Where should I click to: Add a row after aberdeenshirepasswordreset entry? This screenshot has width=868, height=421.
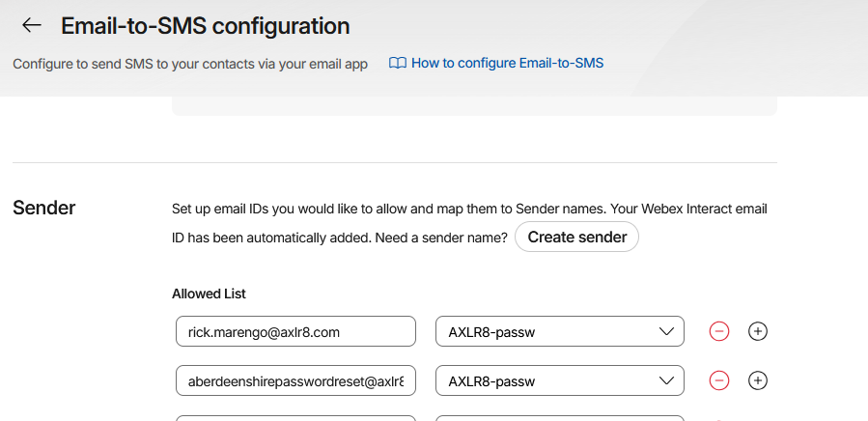[759, 380]
